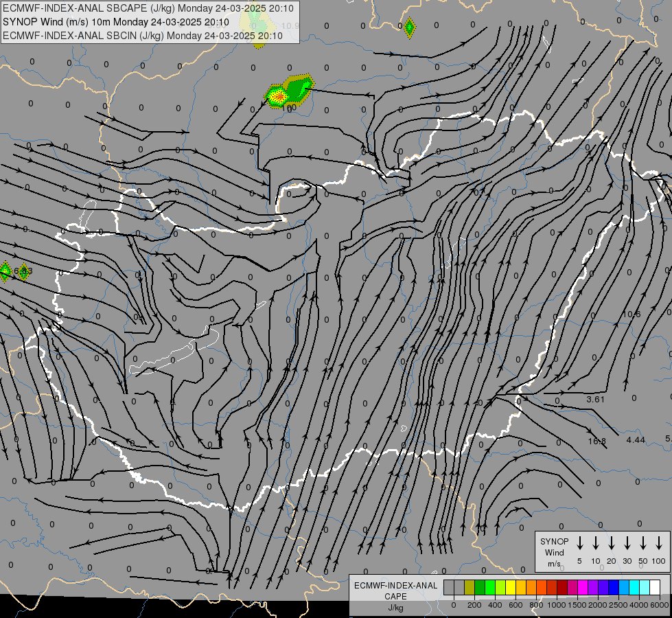Click the '6000' tick label on CAPE scale
The height and width of the screenshot is (618, 672).
click(660, 605)
